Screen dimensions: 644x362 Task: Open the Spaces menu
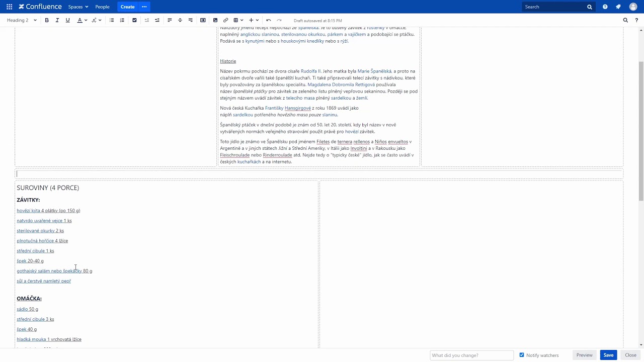coord(78,7)
